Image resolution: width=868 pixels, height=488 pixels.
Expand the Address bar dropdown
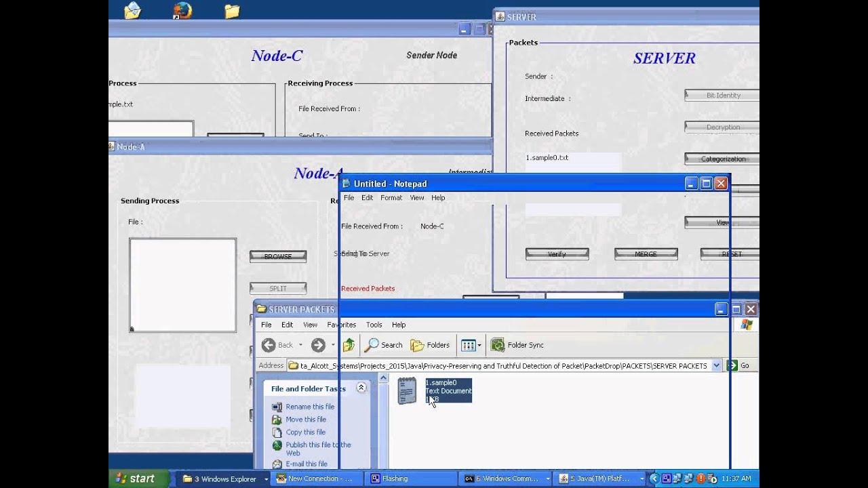716,365
